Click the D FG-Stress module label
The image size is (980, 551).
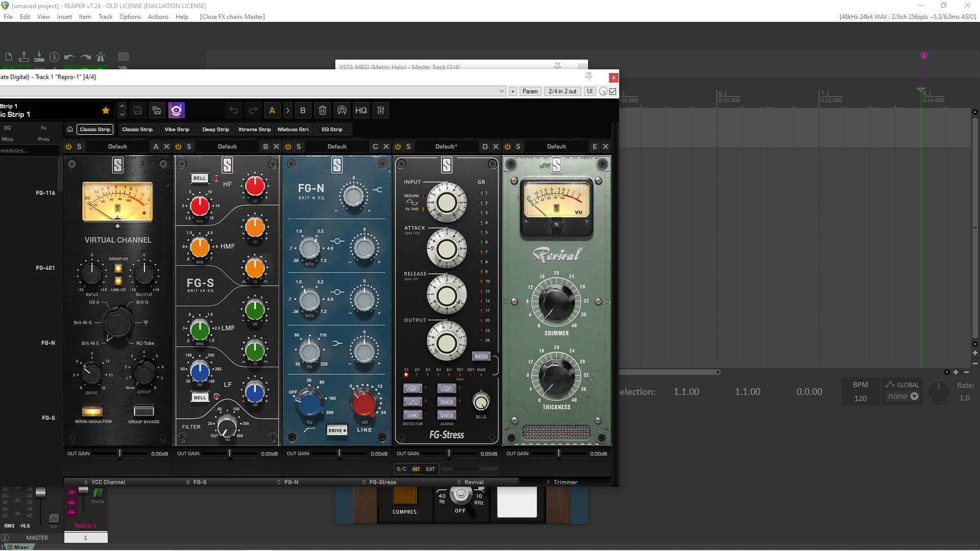tap(380, 482)
